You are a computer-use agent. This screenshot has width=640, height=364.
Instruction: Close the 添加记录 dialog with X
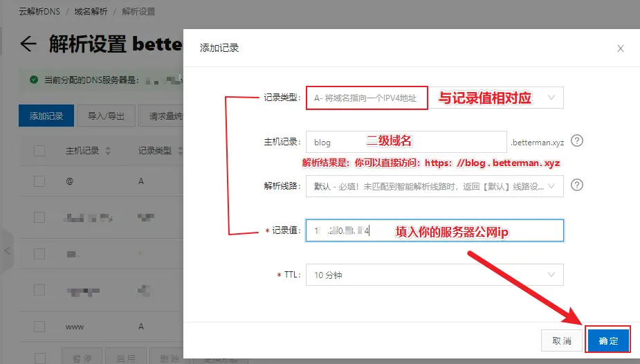(x=621, y=48)
